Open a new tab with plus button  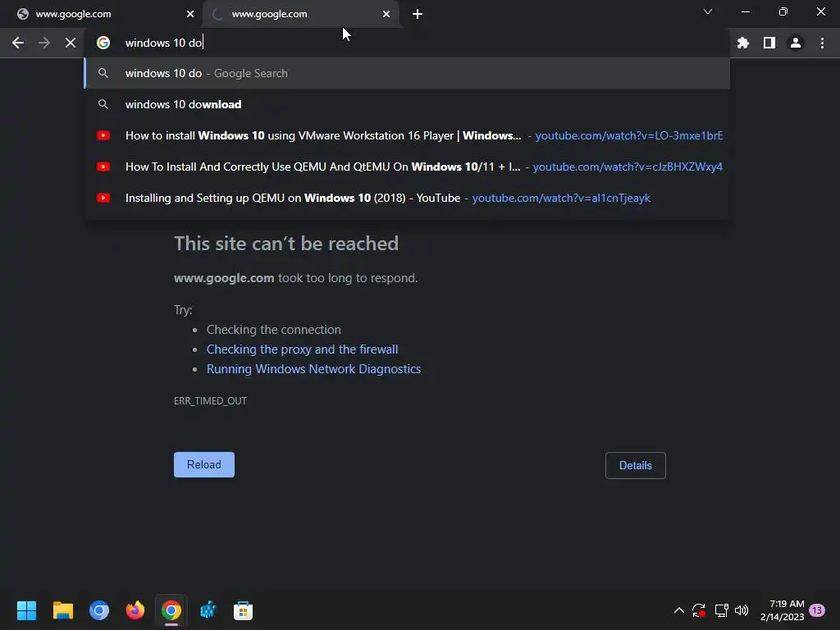click(418, 14)
